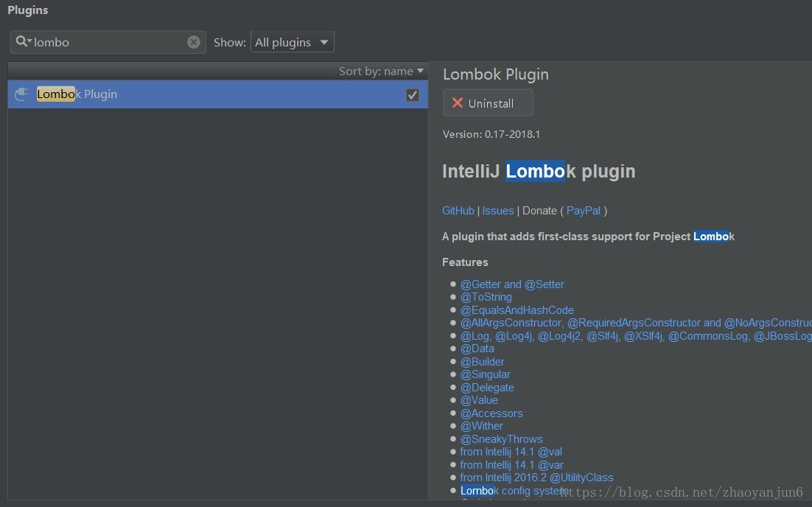Open the Issues link

click(498, 211)
